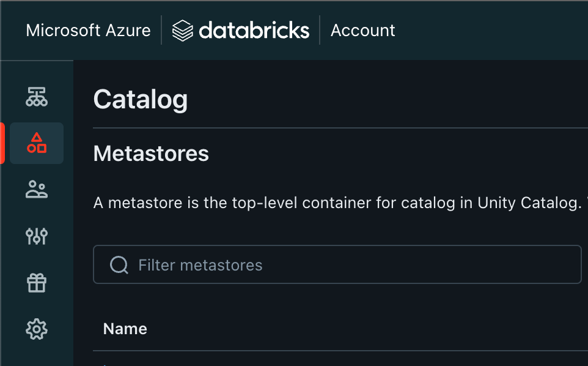Viewport: 588px width, 366px height.
Task: Click the magnifier icon in filter box
Action: pos(119,264)
